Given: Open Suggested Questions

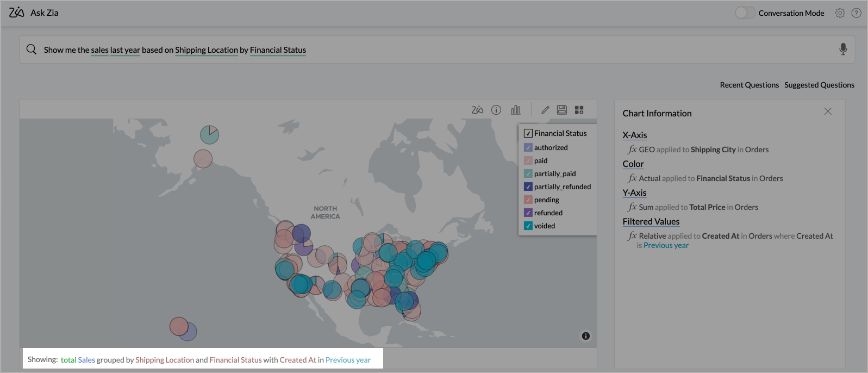Looking at the screenshot, I should point(819,85).
